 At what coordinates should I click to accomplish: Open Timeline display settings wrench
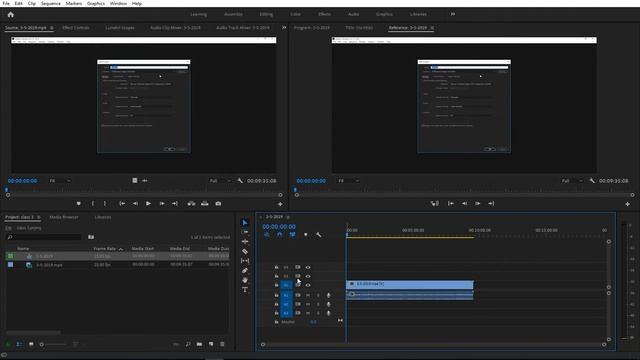point(318,235)
